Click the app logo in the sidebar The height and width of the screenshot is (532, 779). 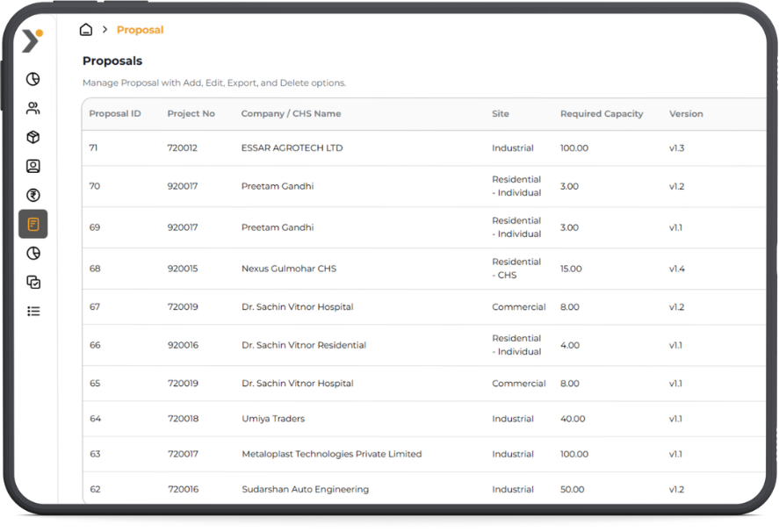pos(32,40)
